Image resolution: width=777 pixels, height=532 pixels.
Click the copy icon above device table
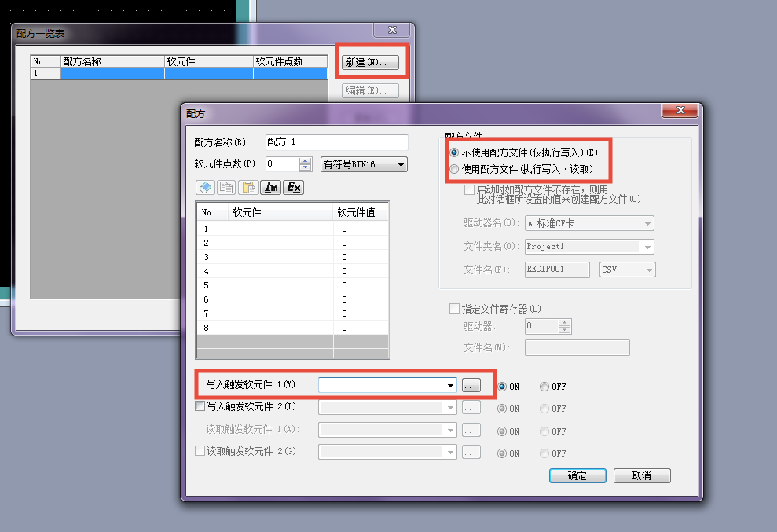tap(226, 187)
